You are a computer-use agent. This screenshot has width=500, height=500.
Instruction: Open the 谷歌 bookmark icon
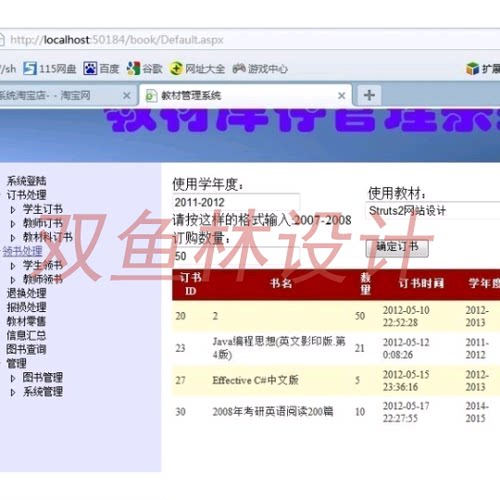[133, 69]
